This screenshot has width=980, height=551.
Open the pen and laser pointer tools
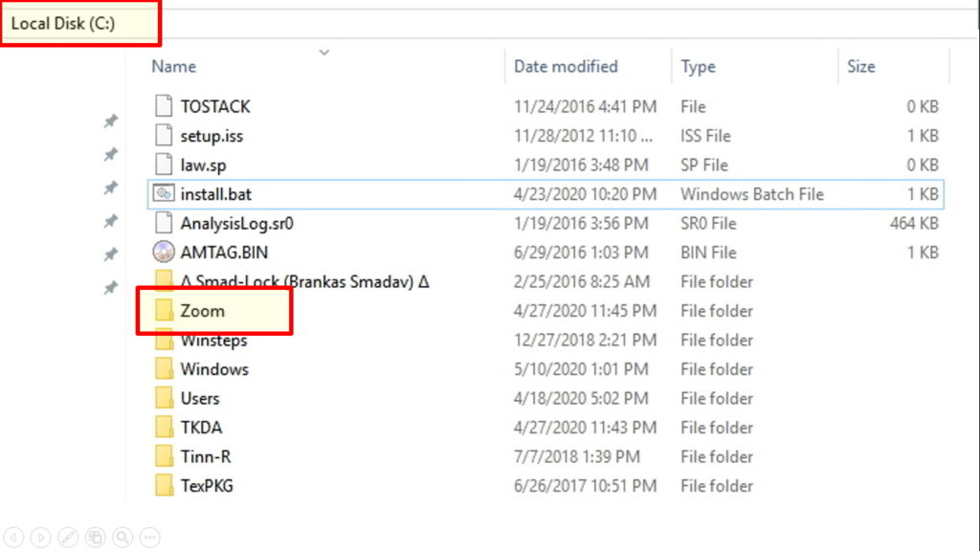coord(68,537)
